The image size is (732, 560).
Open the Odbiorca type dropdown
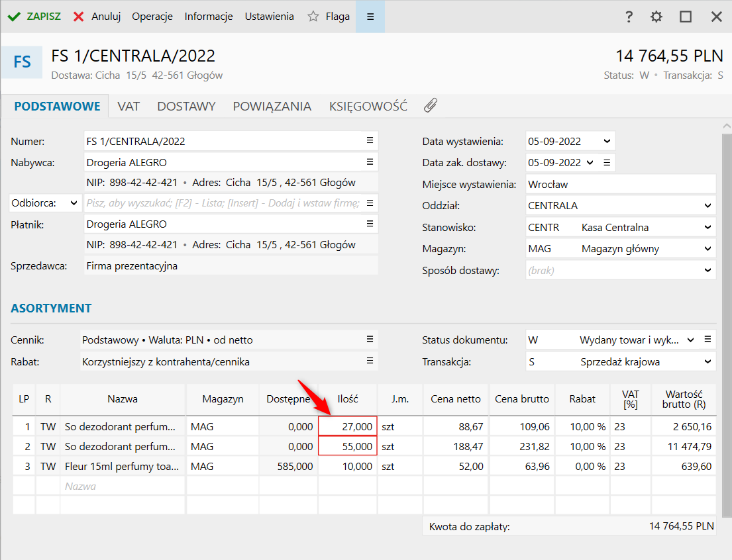[x=73, y=203]
